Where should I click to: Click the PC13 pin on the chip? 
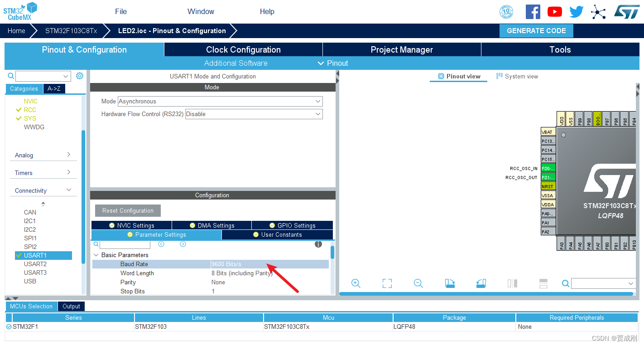(x=548, y=141)
